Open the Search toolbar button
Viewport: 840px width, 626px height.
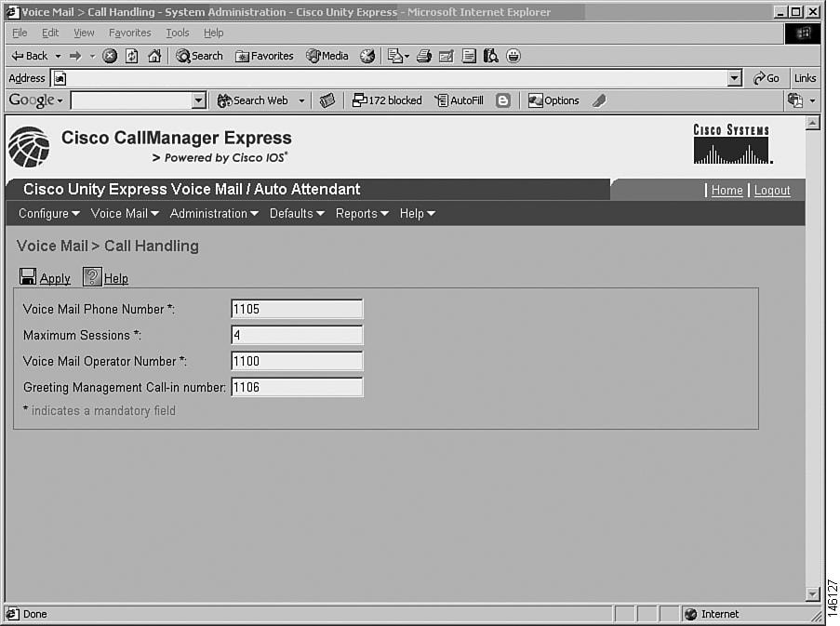[199, 56]
